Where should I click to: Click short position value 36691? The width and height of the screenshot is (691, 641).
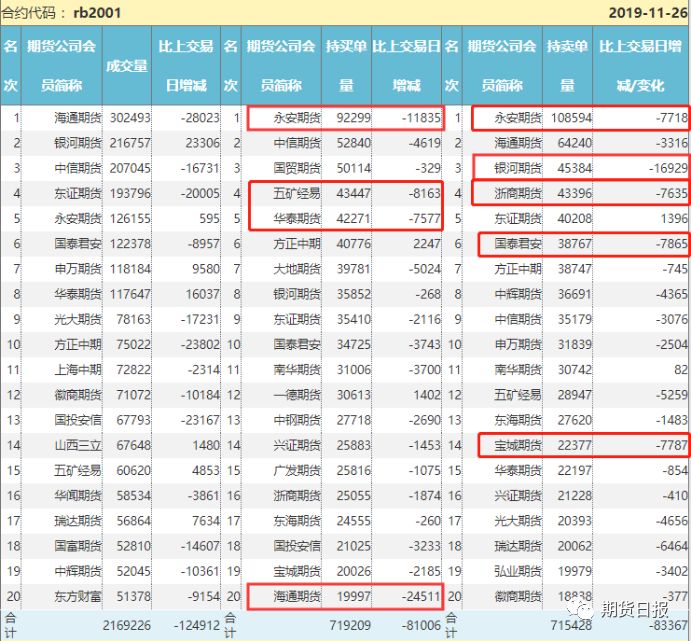575,293
